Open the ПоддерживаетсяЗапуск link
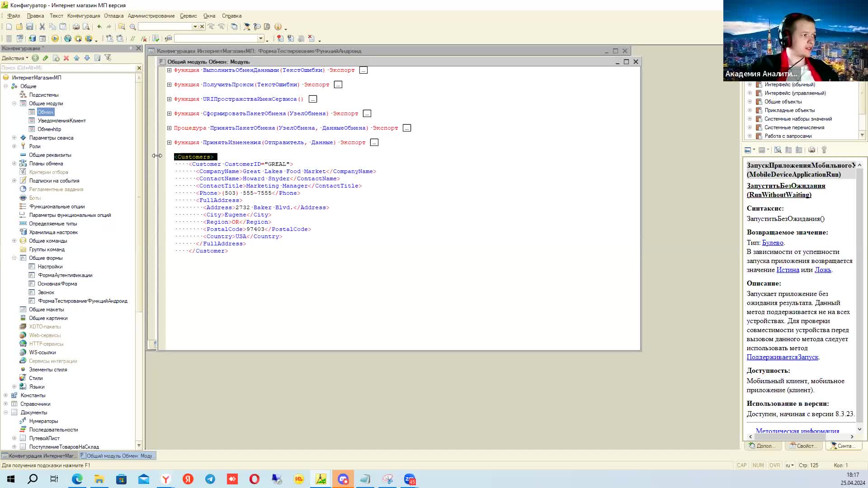 [x=782, y=357]
